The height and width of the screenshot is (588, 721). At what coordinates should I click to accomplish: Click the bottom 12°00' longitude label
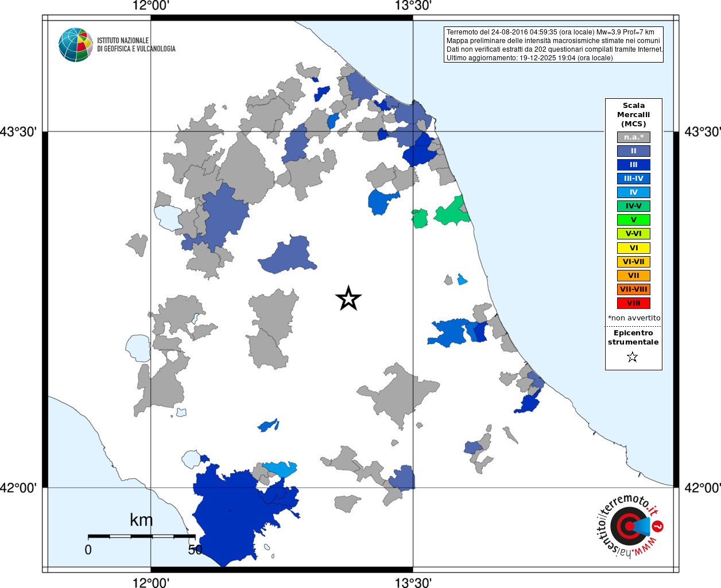click(150, 582)
